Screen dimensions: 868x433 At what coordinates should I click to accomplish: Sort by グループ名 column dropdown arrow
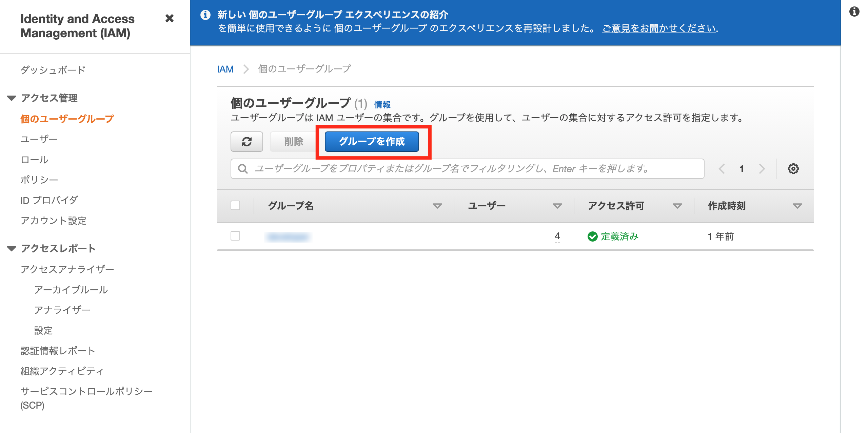click(x=437, y=205)
